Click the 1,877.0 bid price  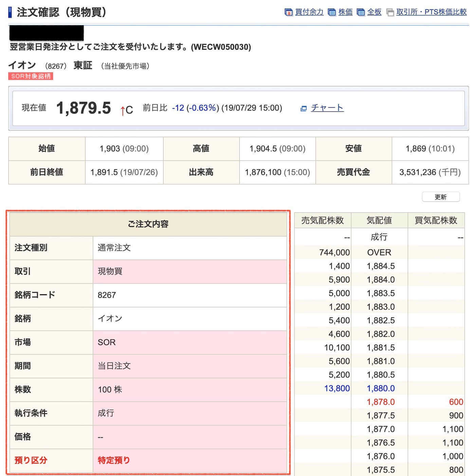coord(381,429)
